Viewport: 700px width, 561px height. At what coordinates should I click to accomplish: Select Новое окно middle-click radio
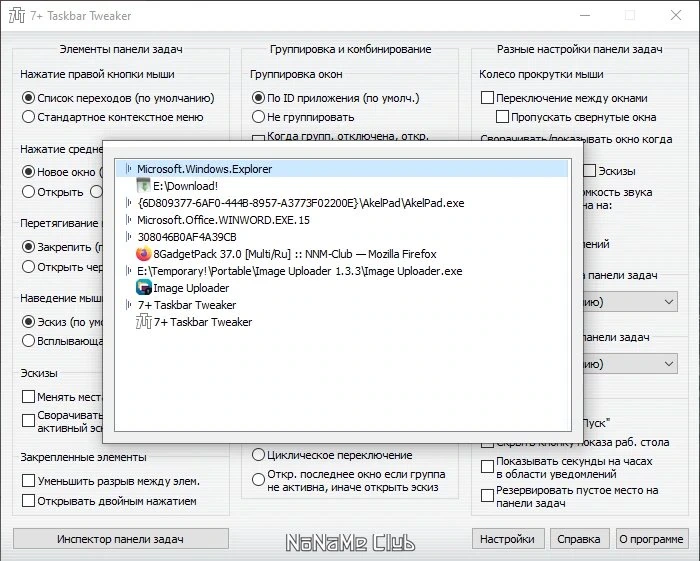tap(28, 171)
